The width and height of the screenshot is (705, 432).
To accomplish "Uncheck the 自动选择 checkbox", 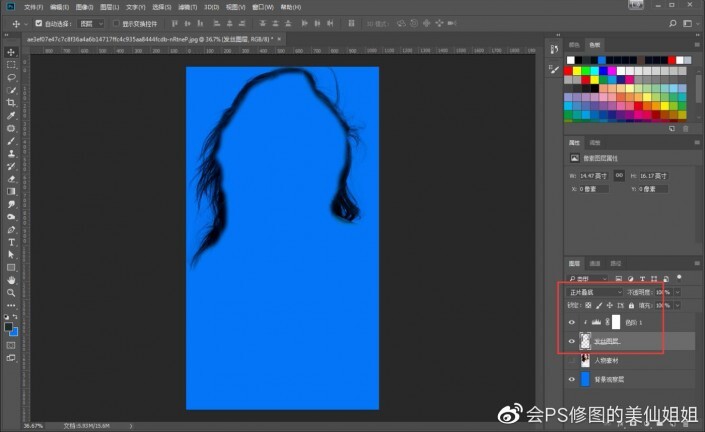I will (x=39, y=22).
